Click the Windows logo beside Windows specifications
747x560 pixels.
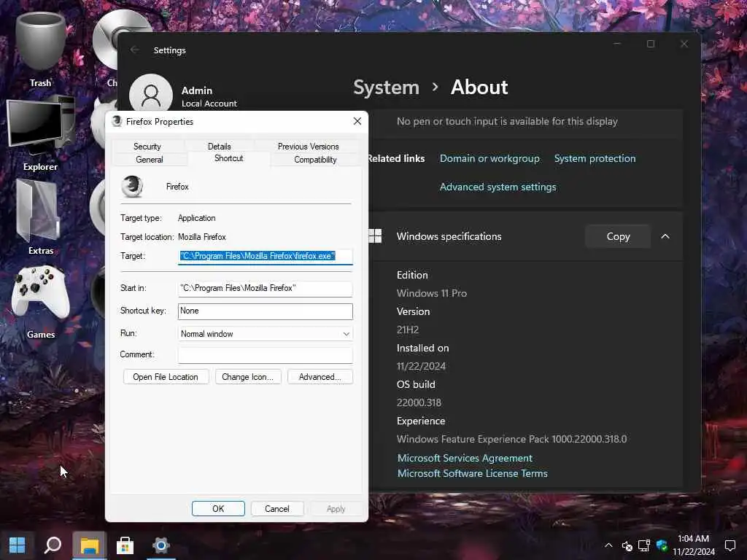(x=375, y=236)
